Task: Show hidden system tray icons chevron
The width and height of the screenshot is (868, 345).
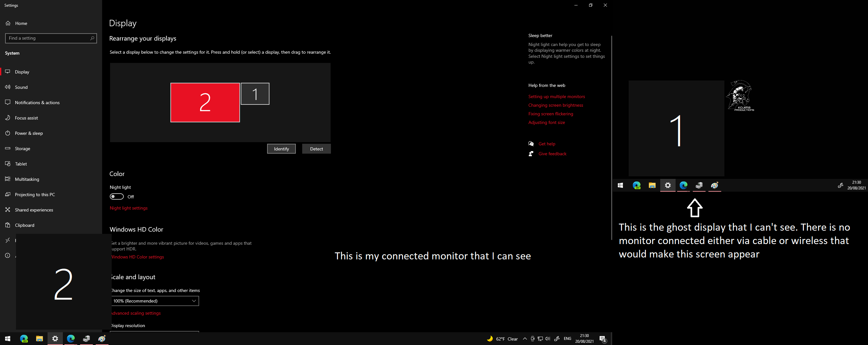Action: (525, 339)
